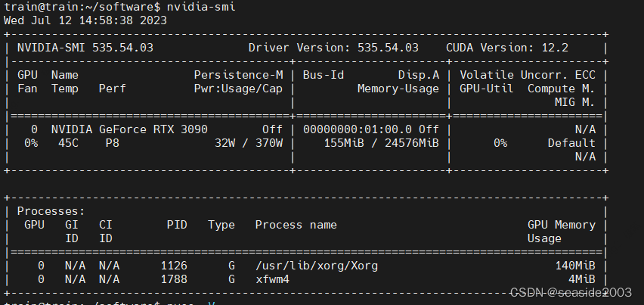Viewport: 644px width, 305px height.
Task: Click the 'train@train:~/software$' prompt on first line
Action: pyautogui.click(x=82, y=7)
